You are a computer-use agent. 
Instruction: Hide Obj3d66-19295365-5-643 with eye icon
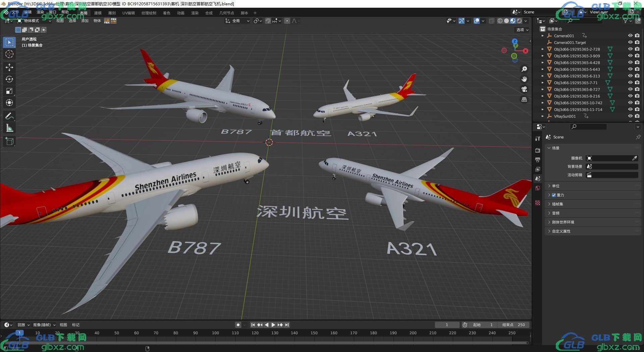[630, 69]
